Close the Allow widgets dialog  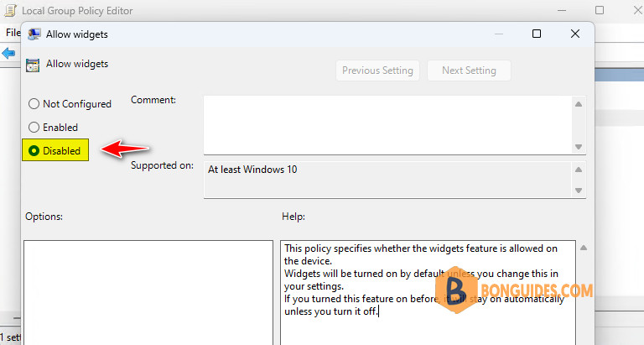[x=575, y=34]
